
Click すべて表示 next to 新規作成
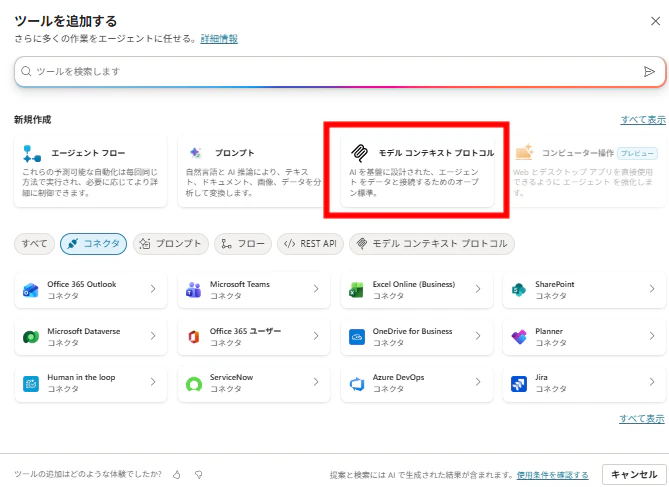coord(643,120)
